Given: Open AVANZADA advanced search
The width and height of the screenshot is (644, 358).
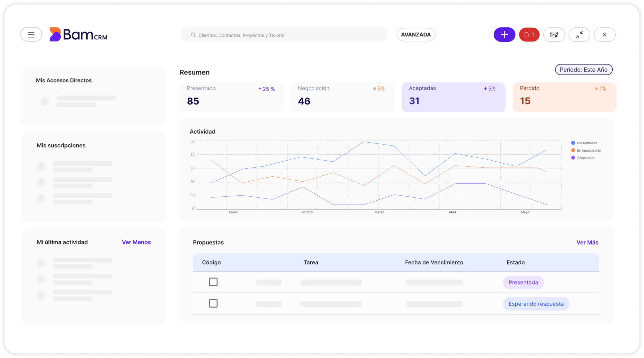Looking at the screenshot, I should [x=416, y=35].
